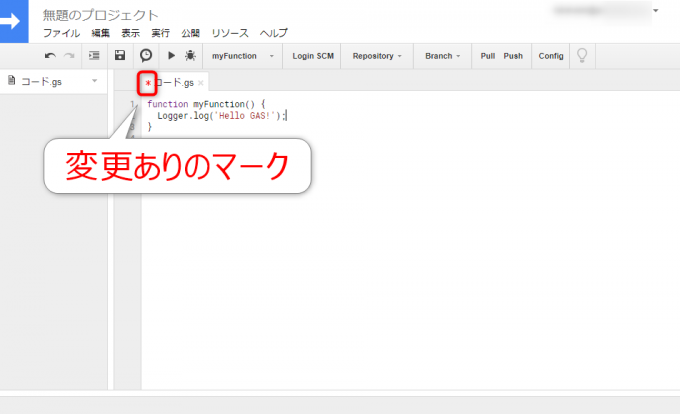
Task: Open the myFunction selector dropdown
Action: 242,56
